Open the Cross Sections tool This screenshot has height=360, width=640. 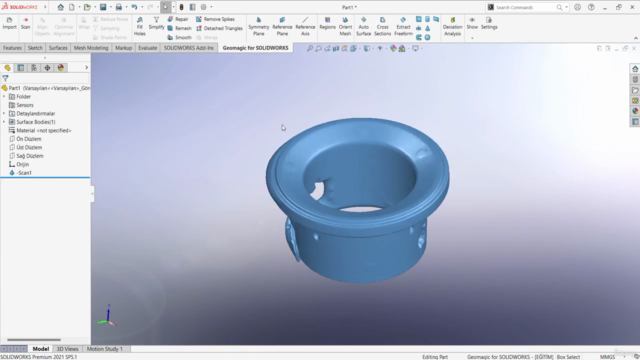[382, 27]
